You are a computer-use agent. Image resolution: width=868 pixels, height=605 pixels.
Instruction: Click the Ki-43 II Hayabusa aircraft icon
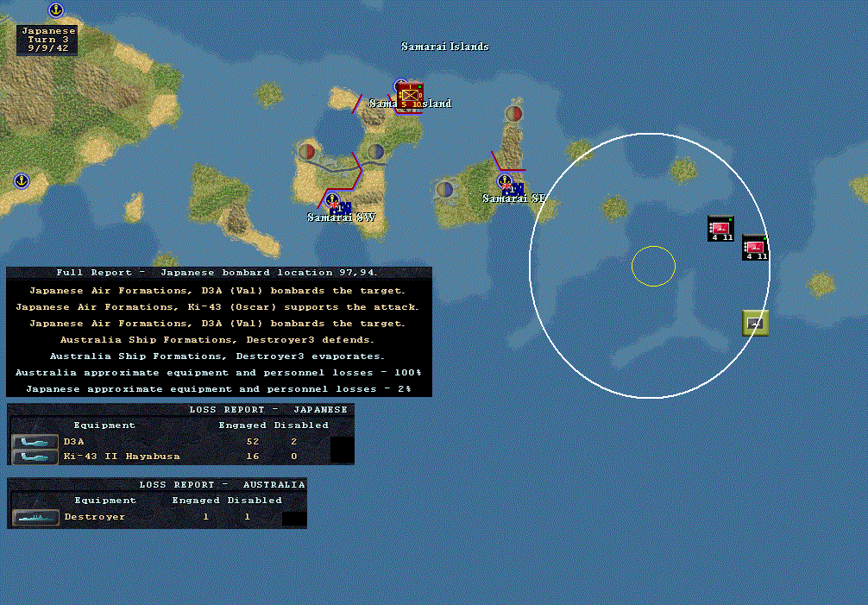(35, 457)
